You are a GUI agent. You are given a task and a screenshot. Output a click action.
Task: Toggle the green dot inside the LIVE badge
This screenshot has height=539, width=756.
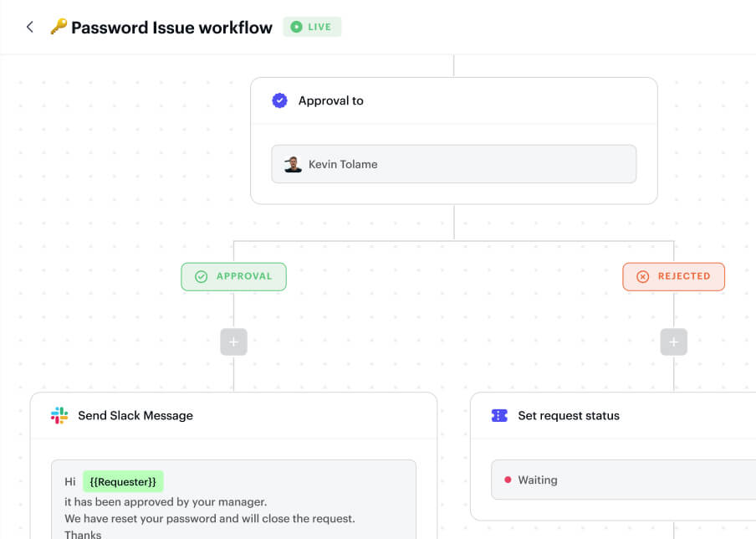point(294,26)
